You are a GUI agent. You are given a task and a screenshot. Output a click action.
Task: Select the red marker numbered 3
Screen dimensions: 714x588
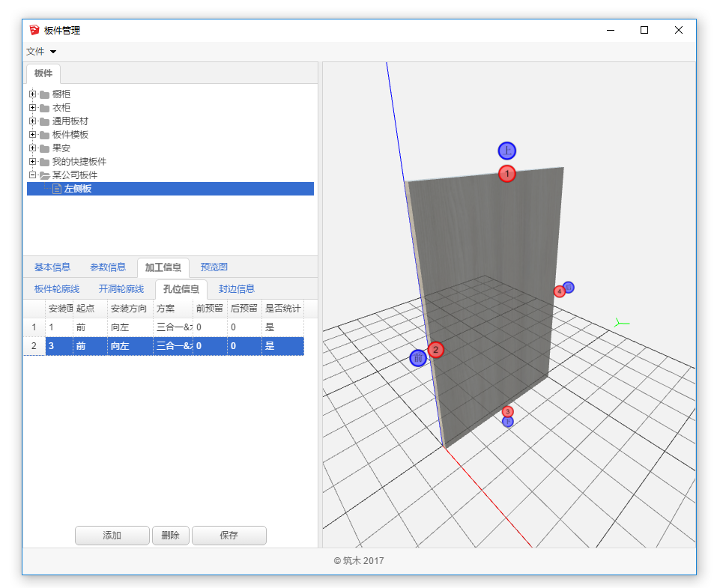(x=508, y=411)
